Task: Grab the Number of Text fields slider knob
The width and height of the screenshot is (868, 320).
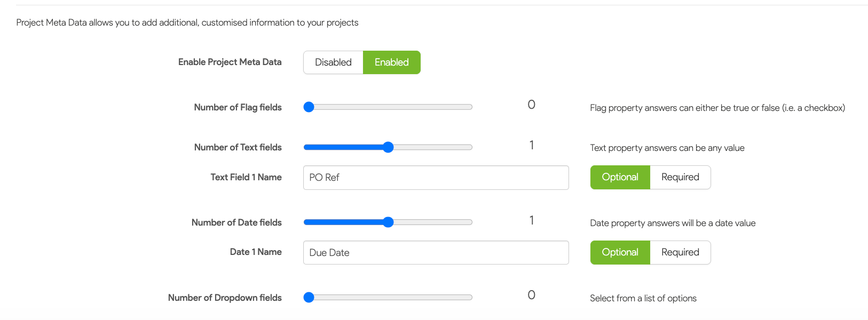Action: tap(388, 147)
